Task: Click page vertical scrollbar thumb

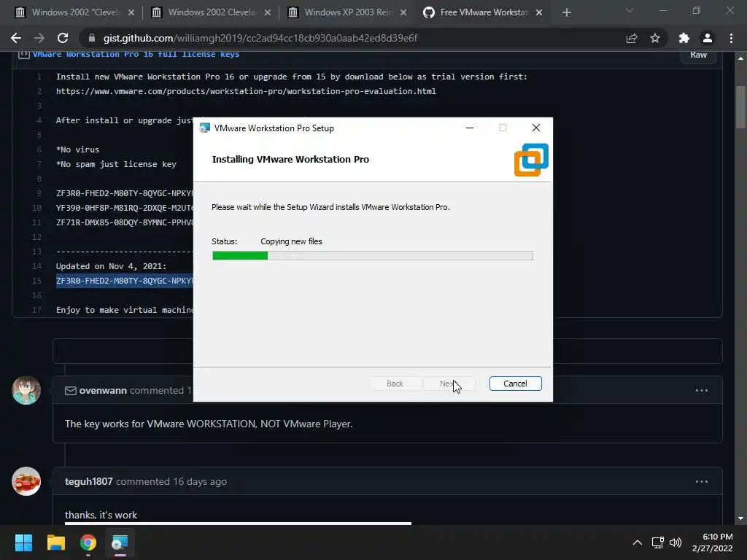Action: pos(741,107)
